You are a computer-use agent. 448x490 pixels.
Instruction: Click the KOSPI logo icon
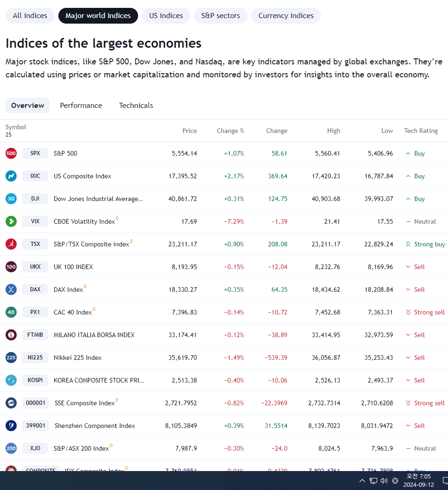click(11, 380)
